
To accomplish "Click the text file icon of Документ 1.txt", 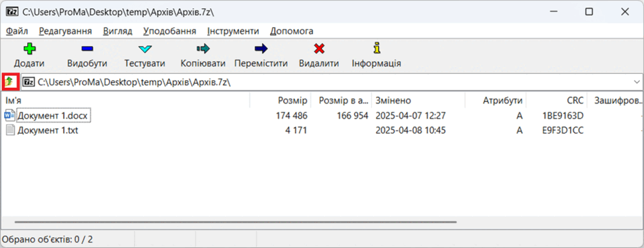I will coord(10,131).
